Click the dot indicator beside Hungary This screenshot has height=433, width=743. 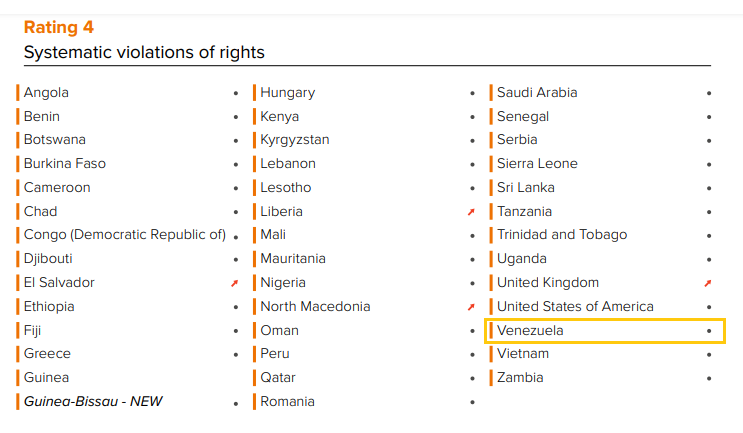click(x=472, y=93)
